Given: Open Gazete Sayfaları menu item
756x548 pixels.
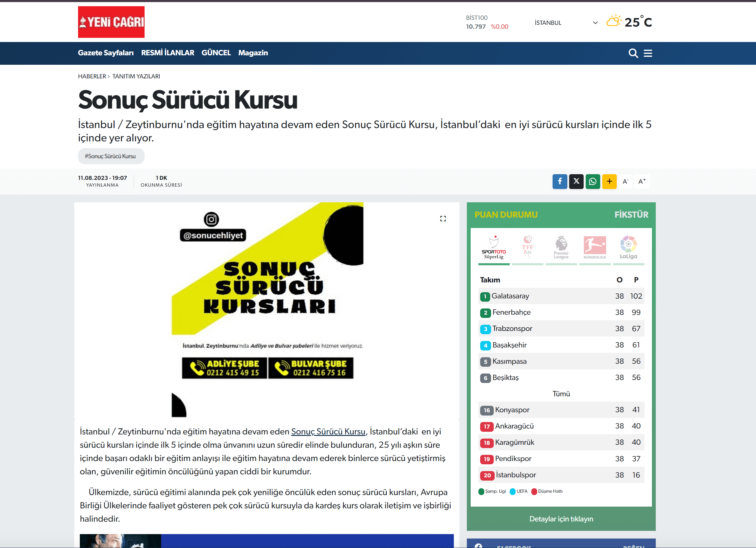Looking at the screenshot, I should [x=106, y=53].
